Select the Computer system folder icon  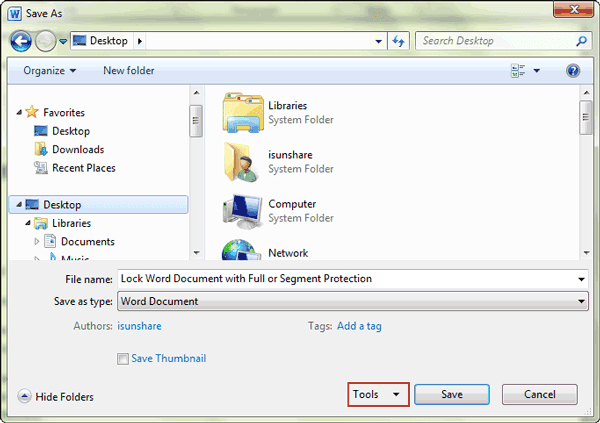[x=243, y=211]
